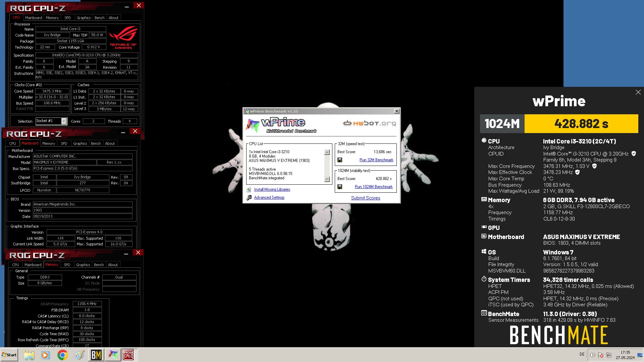
Task: Click the wrench icon beside Advanced Settings
Action: coord(249,198)
